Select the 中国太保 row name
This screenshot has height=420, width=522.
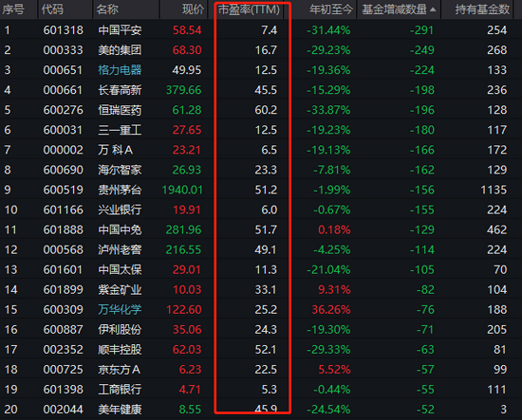pyautogui.click(x=120, y=269)
